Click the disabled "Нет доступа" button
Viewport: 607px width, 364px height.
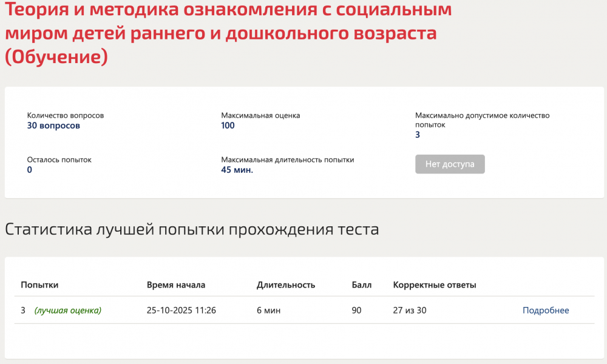tap(450, 164)
